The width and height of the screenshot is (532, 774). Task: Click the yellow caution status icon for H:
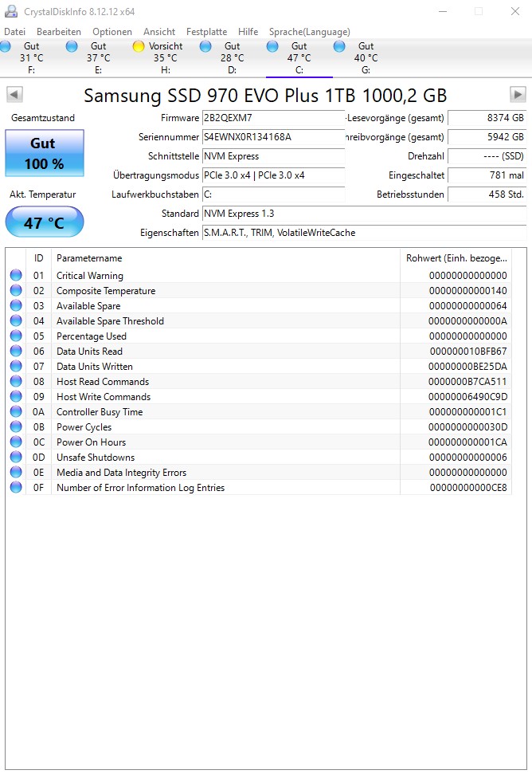pos(139,46)
